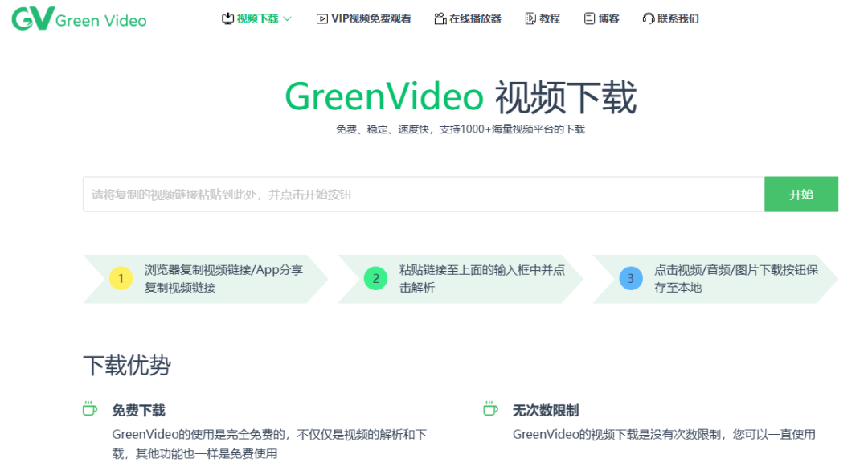Click the cup icon beside 免费下载
This screenshot has height=471, width=868.
click(90, 408)
